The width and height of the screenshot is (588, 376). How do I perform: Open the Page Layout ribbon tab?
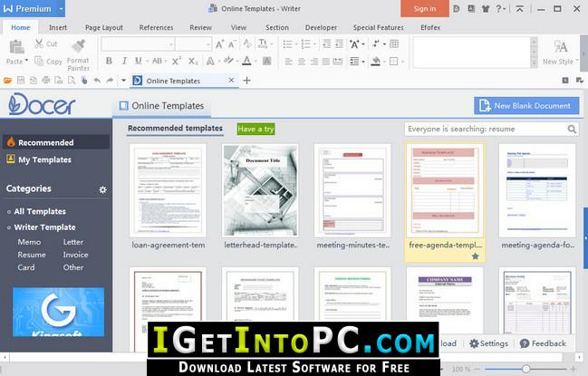click(x=104, y=27)
